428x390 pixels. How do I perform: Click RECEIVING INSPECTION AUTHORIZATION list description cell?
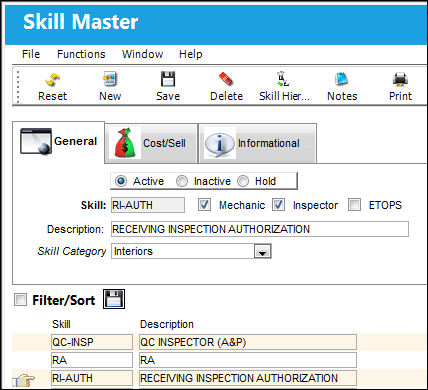point(248,378)
